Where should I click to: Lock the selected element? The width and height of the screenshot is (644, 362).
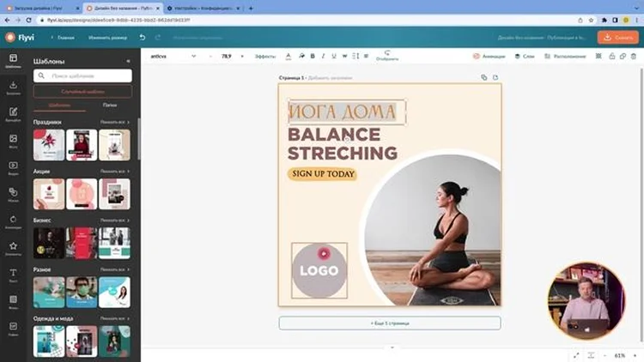point(612,57)
